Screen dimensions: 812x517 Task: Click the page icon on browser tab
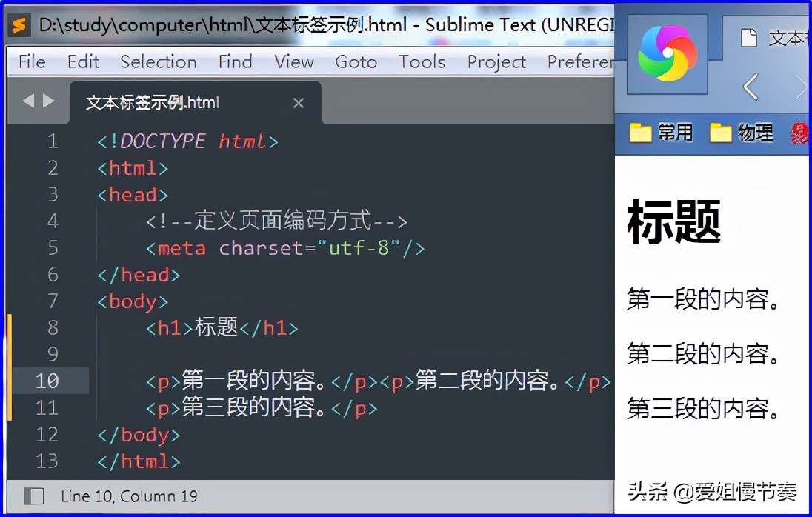pyautogui.click(x=749, y=38)
